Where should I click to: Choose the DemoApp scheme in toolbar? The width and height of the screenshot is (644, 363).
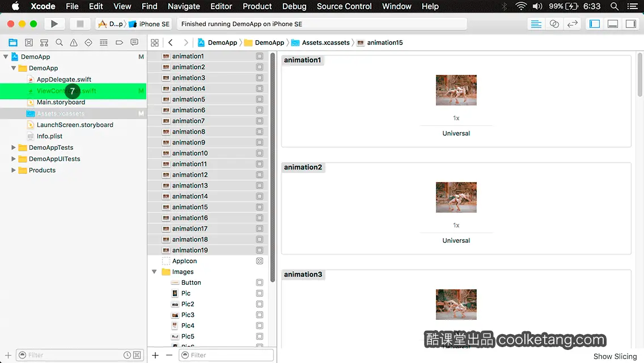[x=111, y=24]
